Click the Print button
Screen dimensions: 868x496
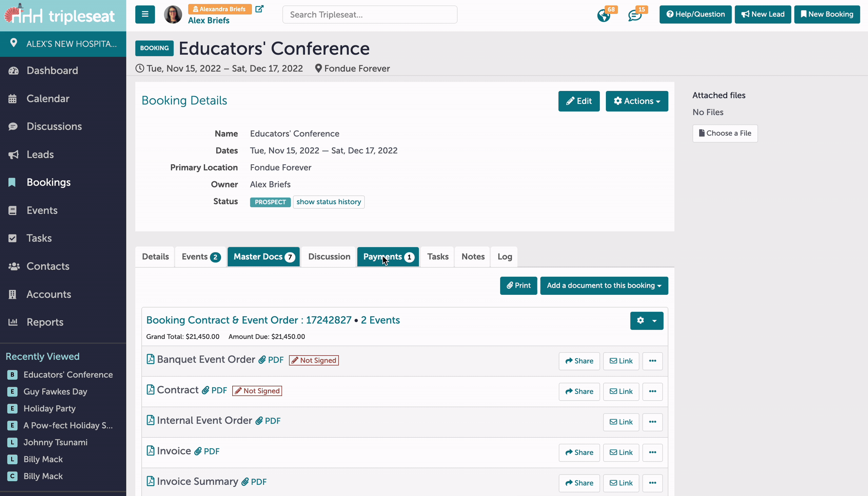click(x=518, y=285)
